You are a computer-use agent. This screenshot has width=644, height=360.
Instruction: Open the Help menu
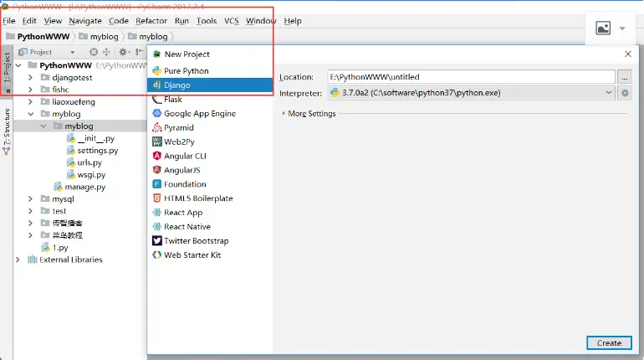tap(293, 21)
